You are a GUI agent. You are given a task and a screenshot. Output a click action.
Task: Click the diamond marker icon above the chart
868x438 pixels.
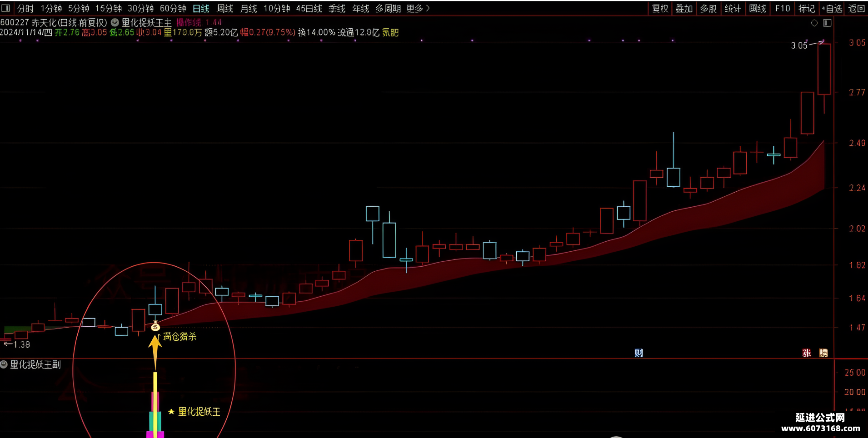814,23
